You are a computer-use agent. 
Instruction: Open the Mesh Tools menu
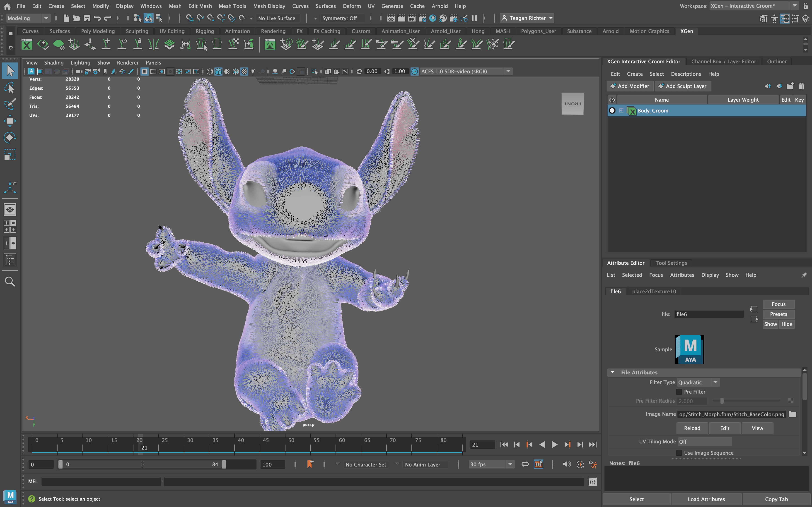pos(232,6)
